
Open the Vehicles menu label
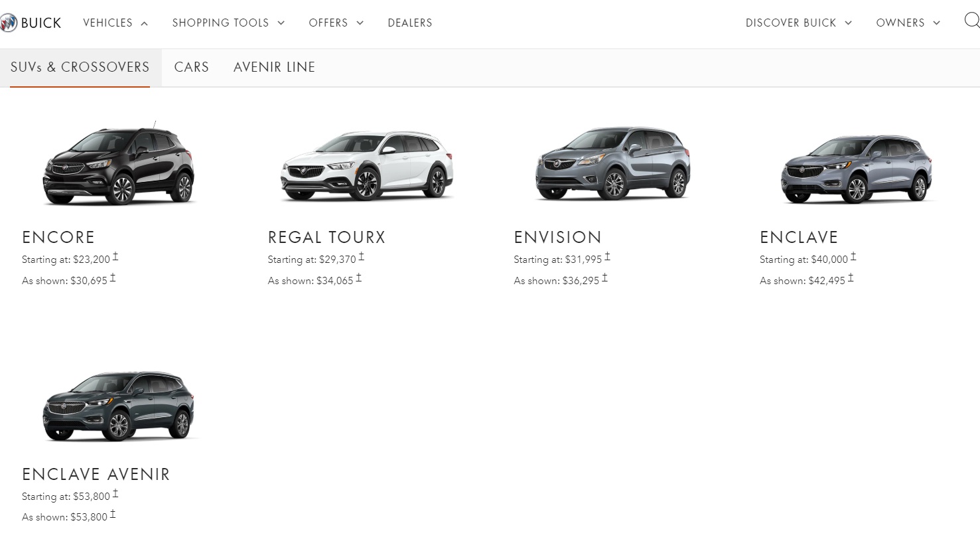(107, 23)
